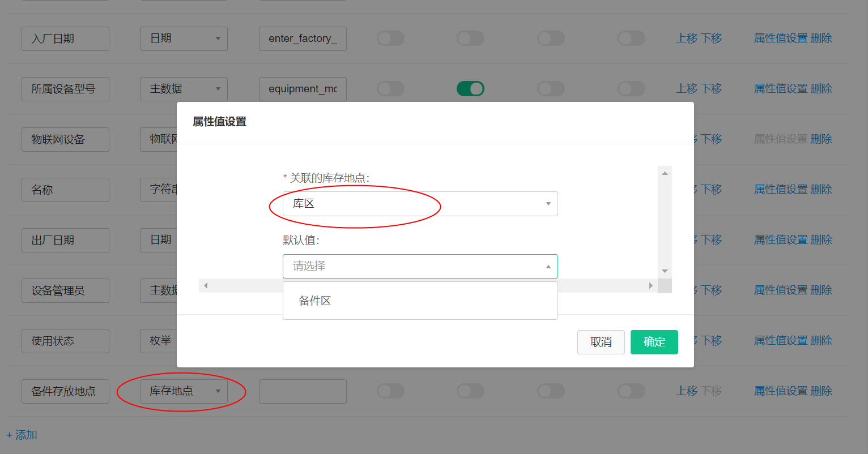Click the plus 添加 link to add a row

[22, 435]
